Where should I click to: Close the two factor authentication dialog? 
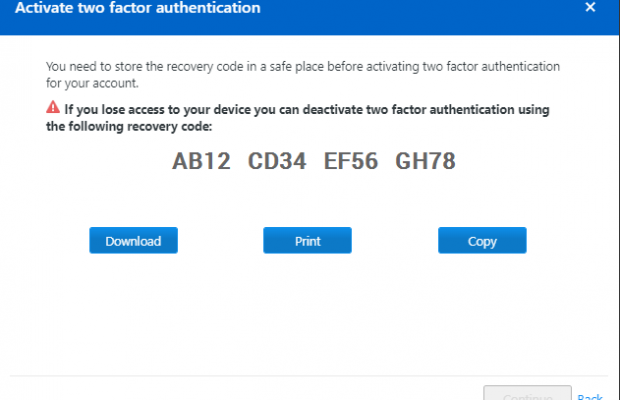click(590, 8)
